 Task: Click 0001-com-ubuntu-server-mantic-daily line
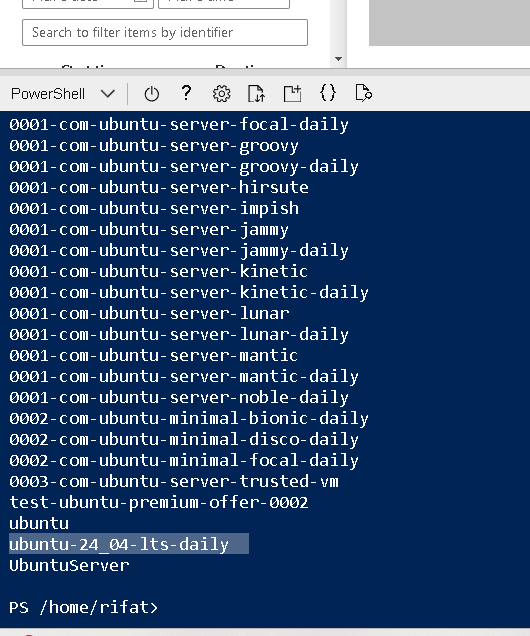(x=184, y=376)
